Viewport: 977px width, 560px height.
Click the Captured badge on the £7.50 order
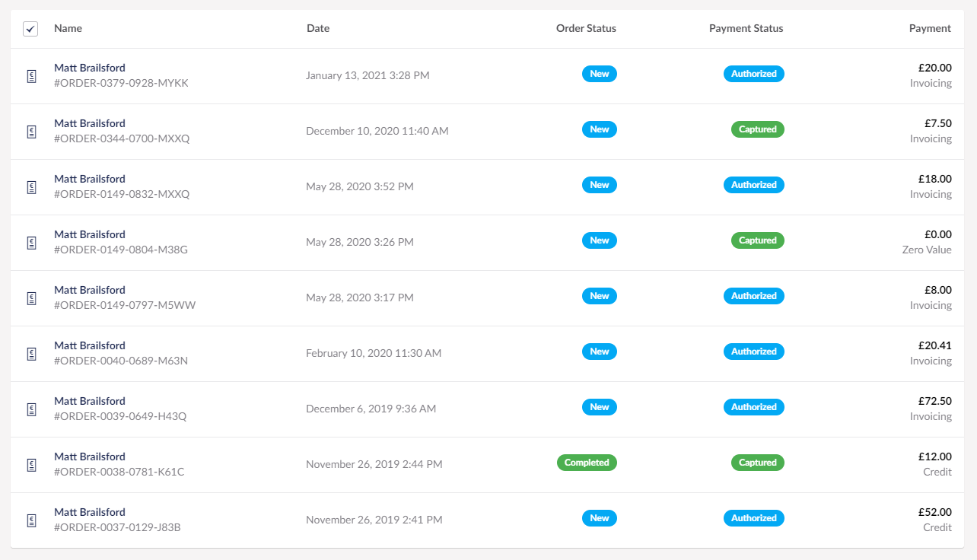point(757,129)
